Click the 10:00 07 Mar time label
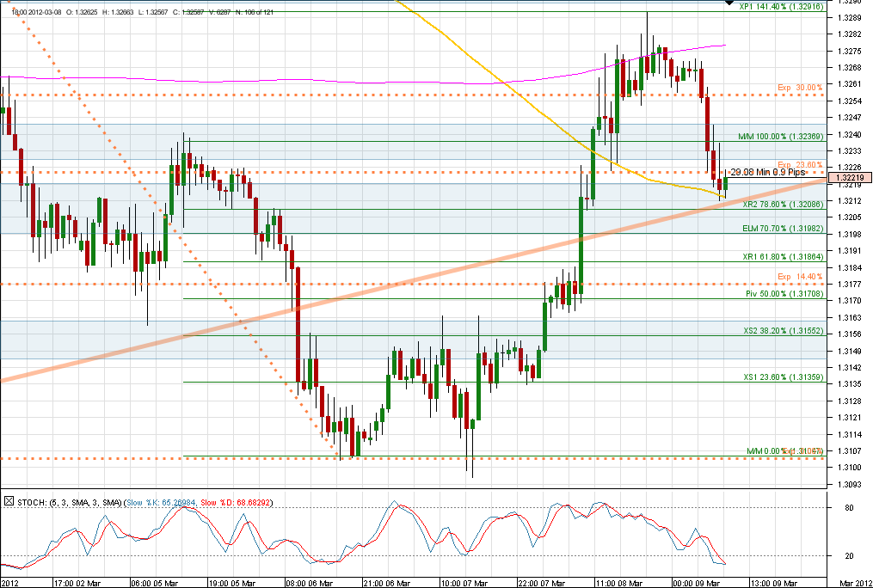The image size is (873, 588). pos(464,583)
